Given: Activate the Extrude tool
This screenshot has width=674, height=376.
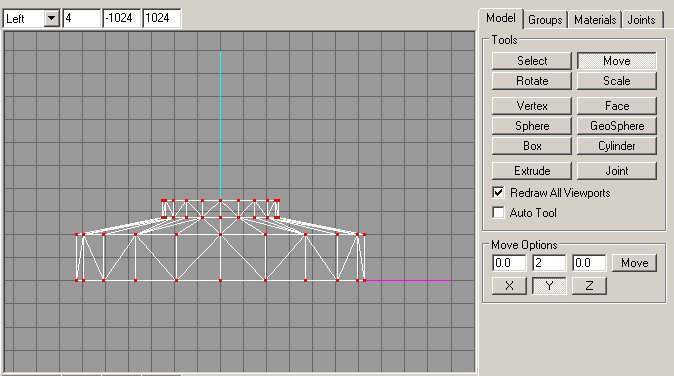Looking at the screenshot, I should tap(532, 171).
